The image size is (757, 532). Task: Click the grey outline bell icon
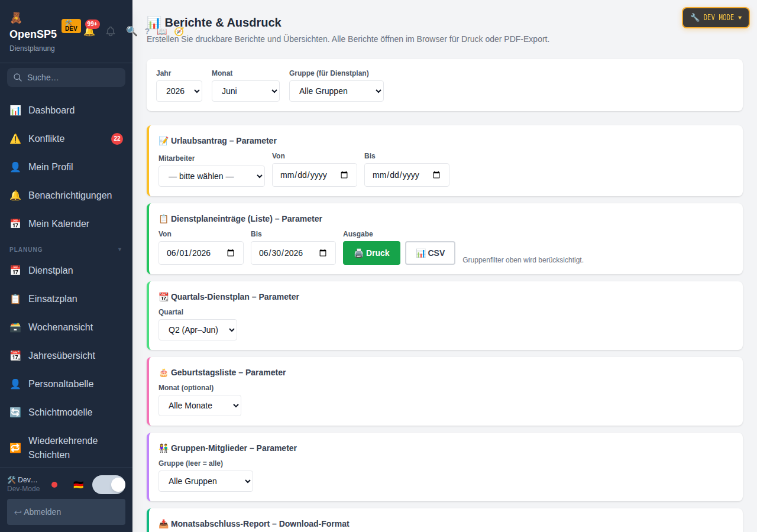[x=111, y=31]
